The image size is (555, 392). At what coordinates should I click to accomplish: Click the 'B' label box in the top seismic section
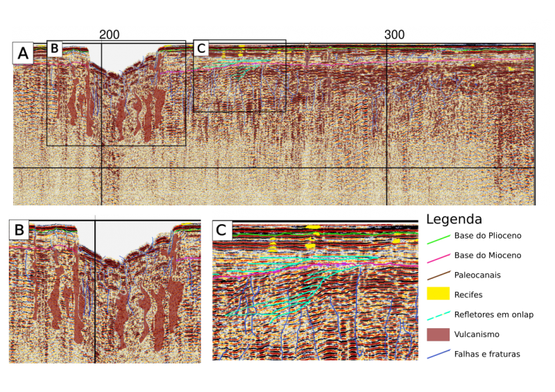[x=55, y=49]
